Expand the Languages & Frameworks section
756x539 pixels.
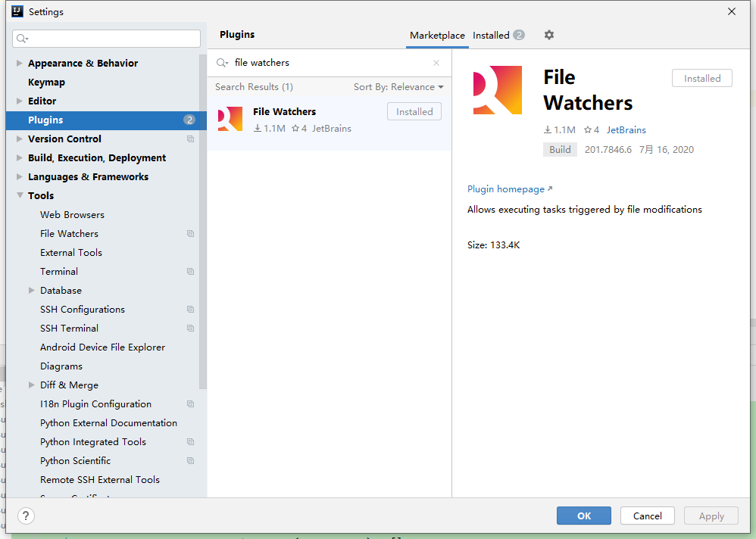pyautogui.click(x=19, y=177)
